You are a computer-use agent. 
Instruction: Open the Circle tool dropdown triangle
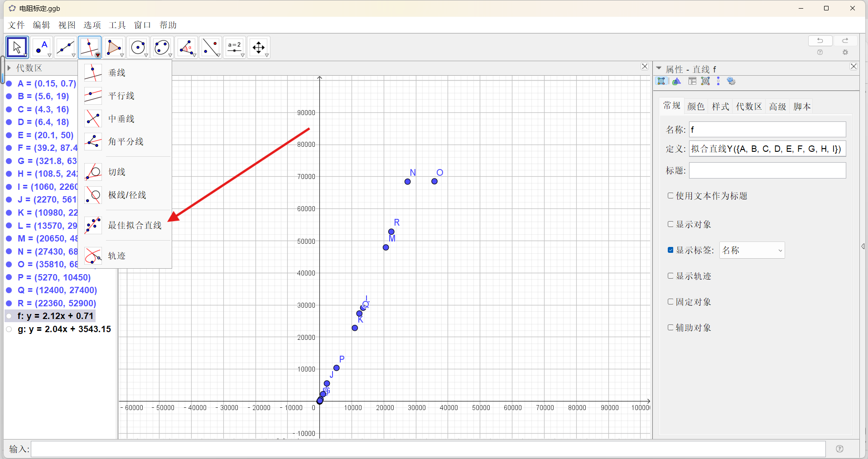(146, 55)
